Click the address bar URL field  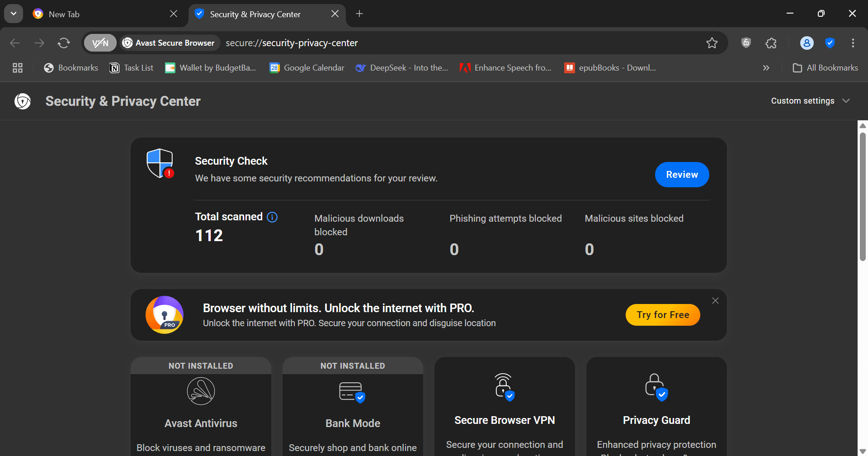tap(461, 43)
